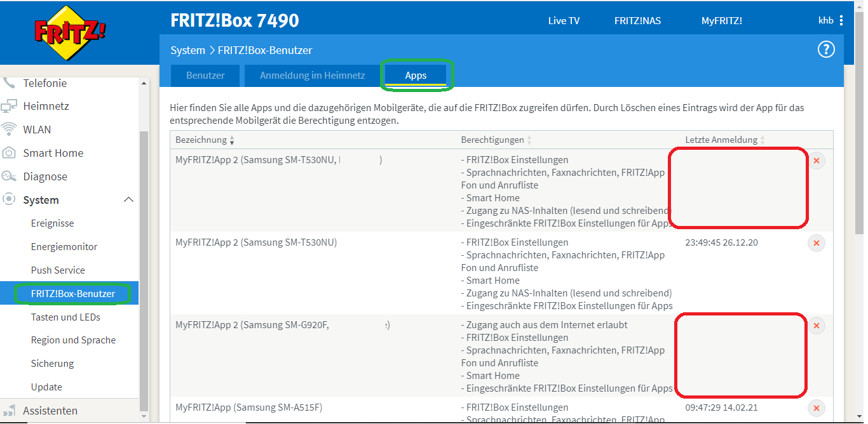This screenshot has width=868, height=424.
Task: Sort the table by Berechtigungen
Action: pyautogui.click(x=496, y=140)
